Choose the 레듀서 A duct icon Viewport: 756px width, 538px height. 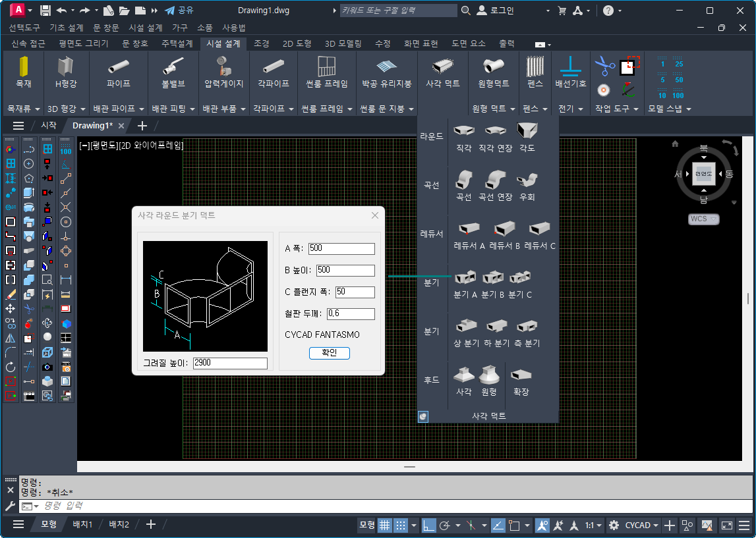pyautogui.click(x=469, y=229)
